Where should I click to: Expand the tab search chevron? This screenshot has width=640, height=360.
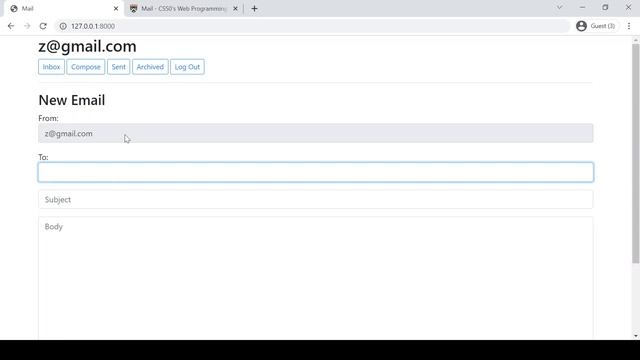tap(560, 7)
